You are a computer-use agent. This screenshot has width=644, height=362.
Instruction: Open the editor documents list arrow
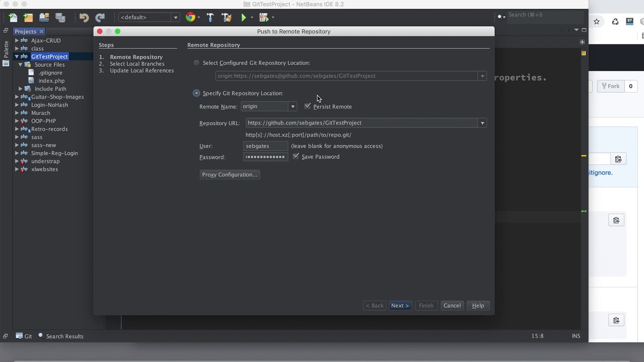(x=577, y=30)
